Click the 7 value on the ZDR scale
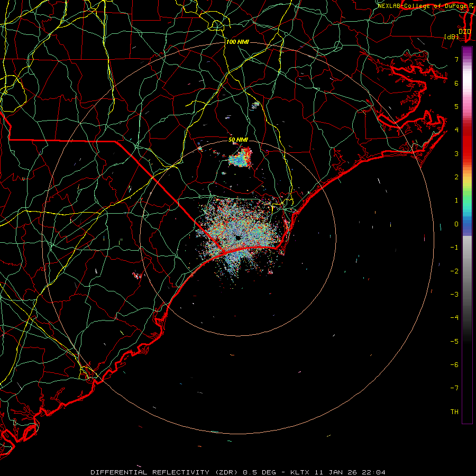Image resolution: width=476 pixels, height=476 pixels. click(456, 59)
